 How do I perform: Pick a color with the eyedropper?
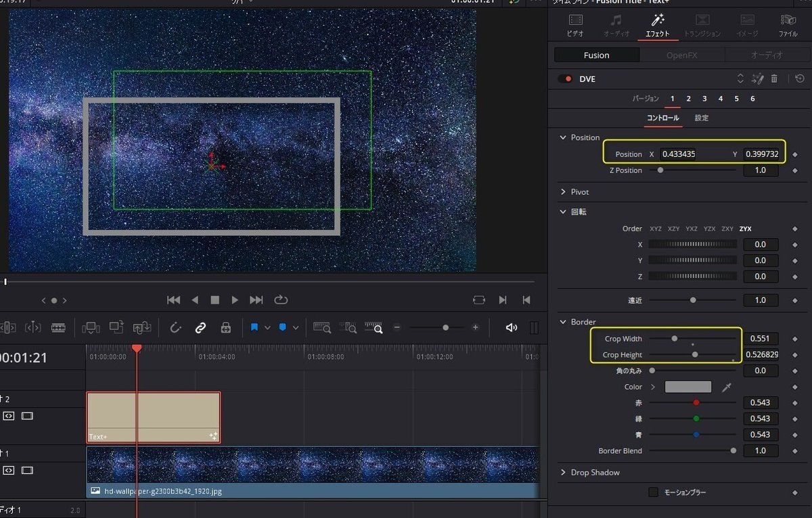click(x=727, y=387)
